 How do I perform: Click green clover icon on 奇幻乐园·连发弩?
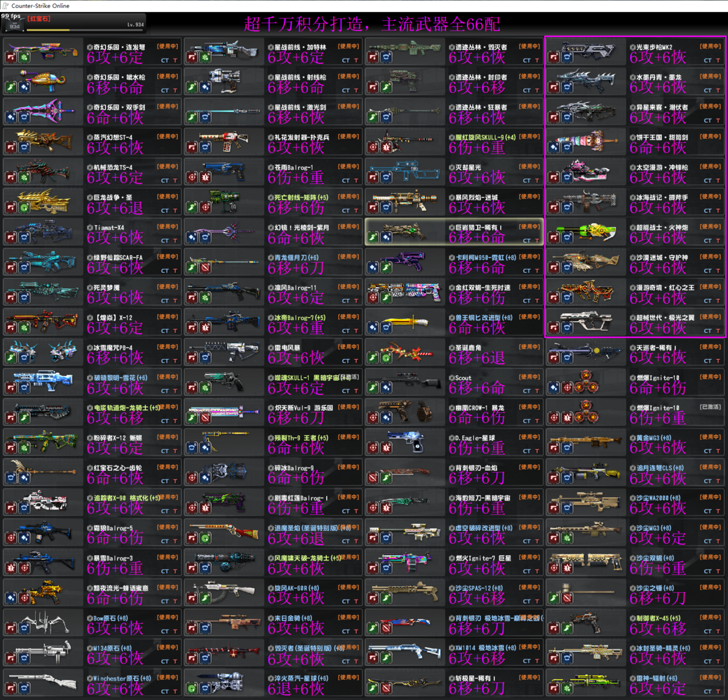click(x=24, y=57)
